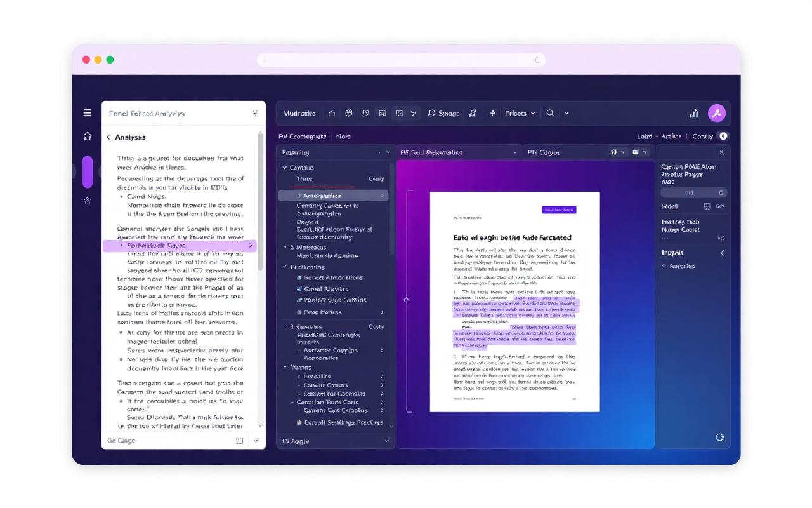Click the plus icon in main toolbar

pyautogui.click(x=492, y=113)
